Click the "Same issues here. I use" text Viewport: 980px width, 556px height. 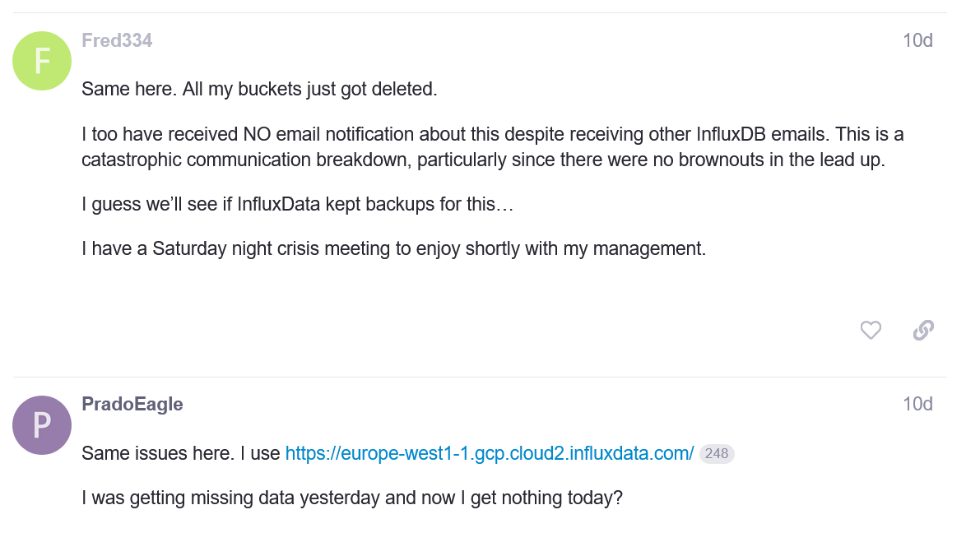[x=181, y=453]
